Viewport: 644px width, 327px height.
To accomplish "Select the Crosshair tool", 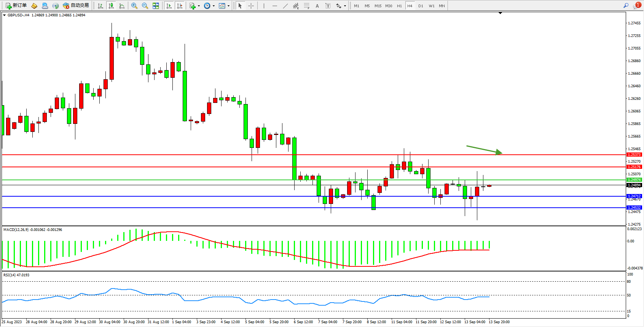I will pos(251,6).
